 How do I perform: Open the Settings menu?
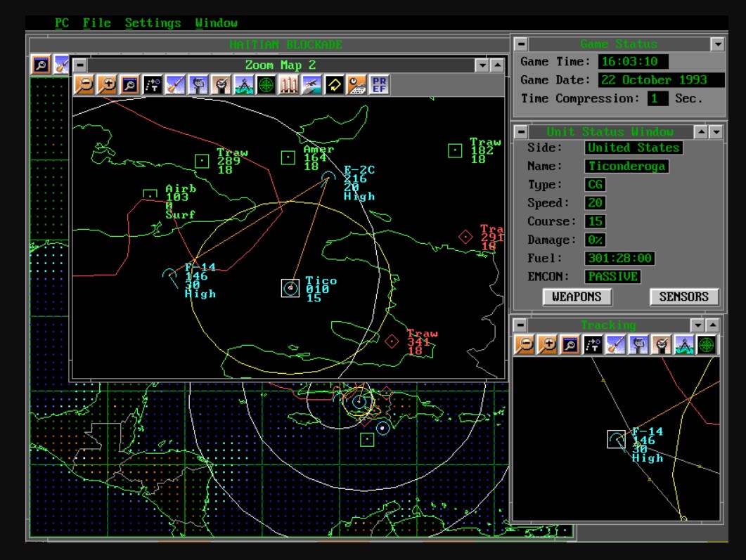[153, 22]
